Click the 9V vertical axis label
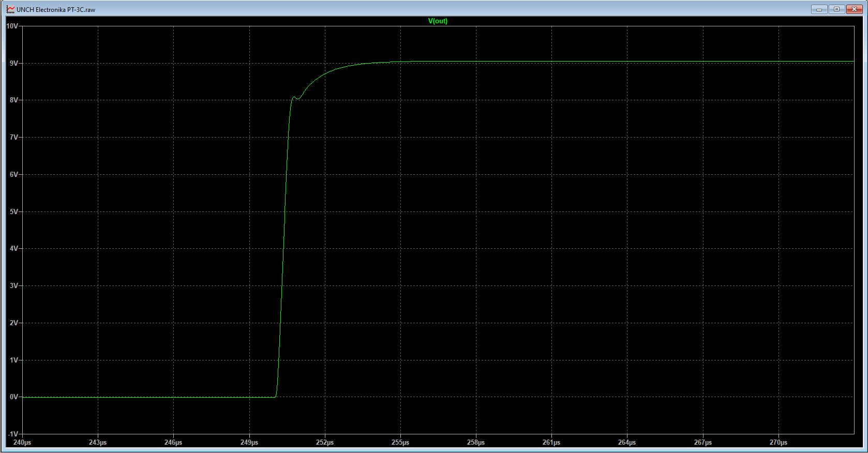Image resolution: width=868 pixels, height=453 pixels. click(14, 63)
